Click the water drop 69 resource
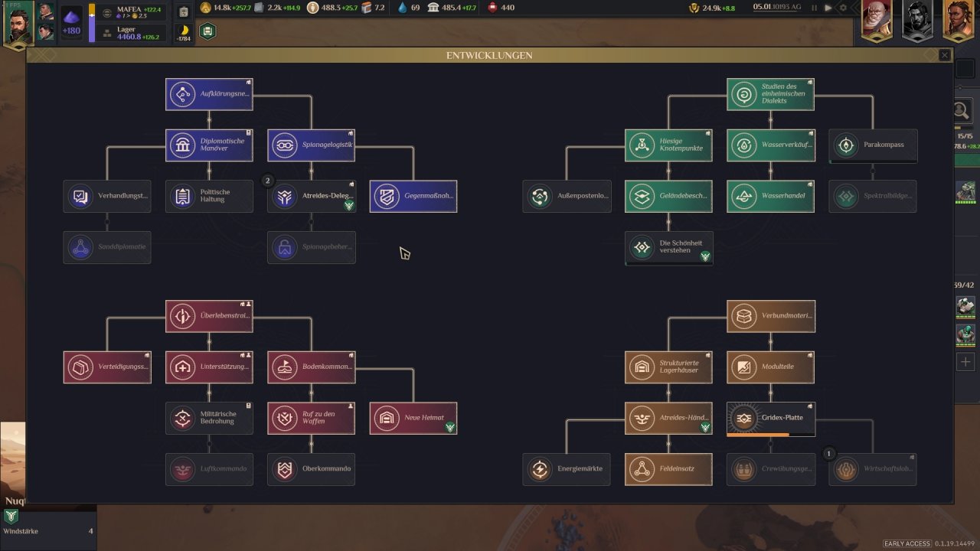Viewport: 980px width, 551px height. pyautogui.click(x=403, y=8)
